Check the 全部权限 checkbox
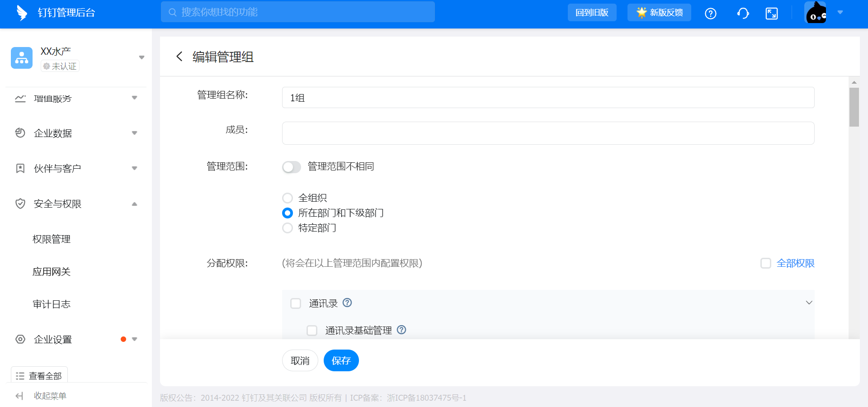 765,263
